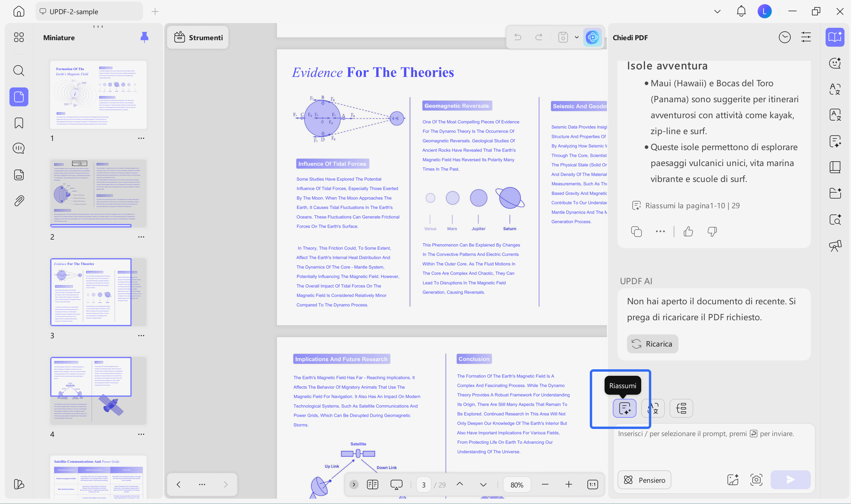Open the bookmarks panel icon
The height and width of the screenshot is (504, 851).
(19, 123)
